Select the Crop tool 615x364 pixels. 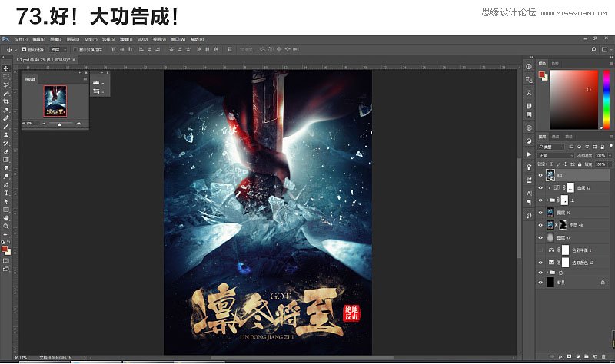click(x=6, y=101)
